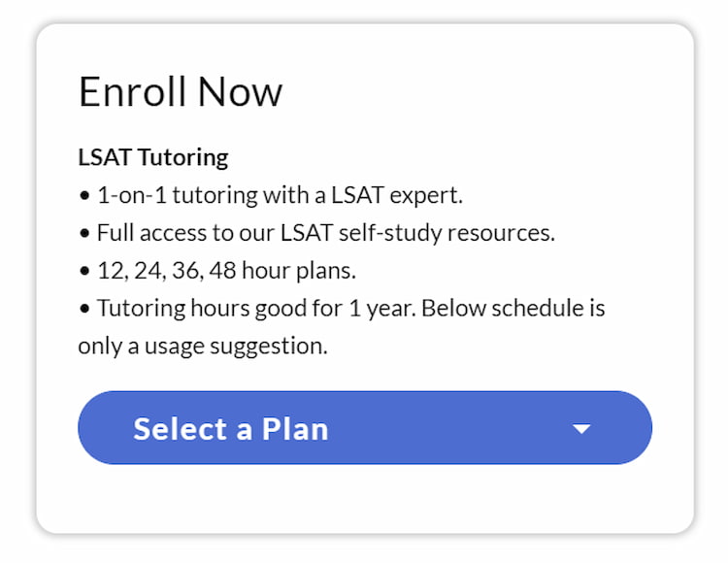The width and height of the screenshot is (728, 563).
Task: Click the LSAT Tutoring bold subtitle
Action: coord(153,157)
